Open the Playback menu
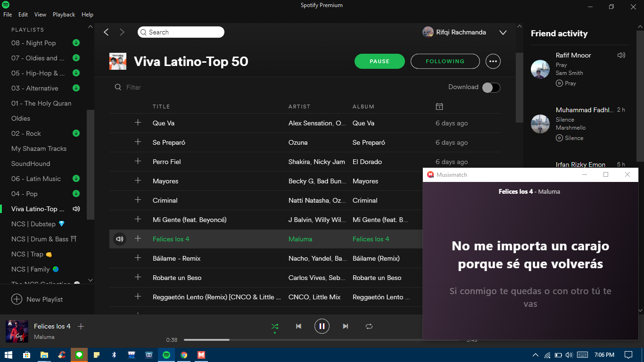The height and width of the screenshot is (362, 644). tap(64, 15)
